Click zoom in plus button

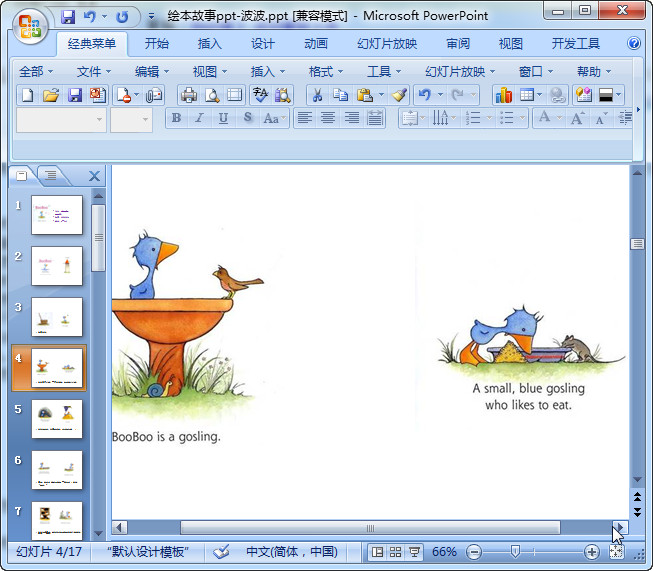(x=592, y=552)
